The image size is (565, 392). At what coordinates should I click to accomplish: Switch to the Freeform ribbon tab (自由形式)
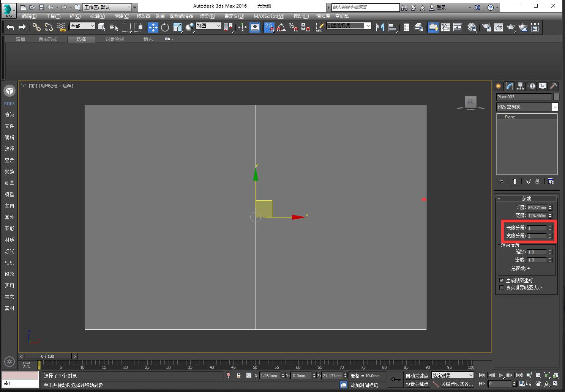48,39
